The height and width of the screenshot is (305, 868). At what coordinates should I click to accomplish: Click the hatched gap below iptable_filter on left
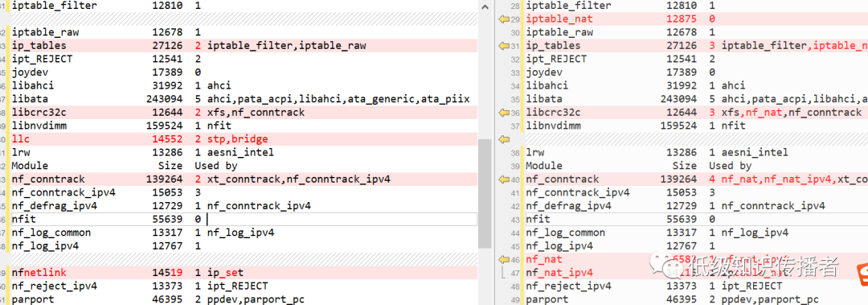(x=244, y=19)
